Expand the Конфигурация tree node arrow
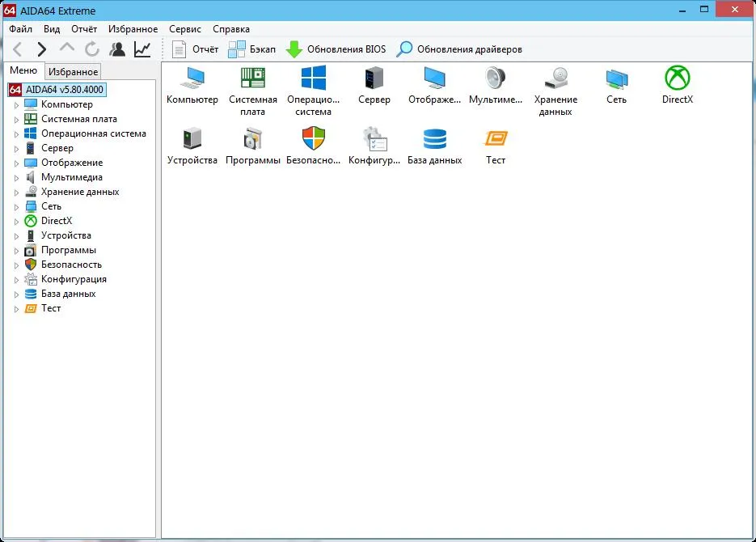 16,280
